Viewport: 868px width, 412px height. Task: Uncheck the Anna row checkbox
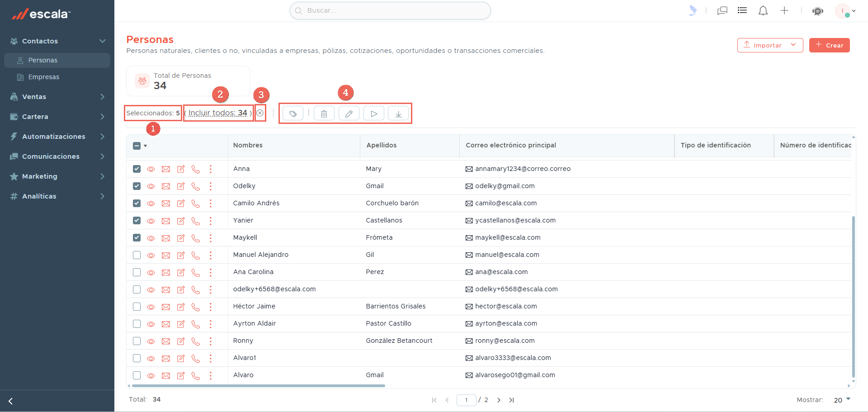click(x=137, y=169)
